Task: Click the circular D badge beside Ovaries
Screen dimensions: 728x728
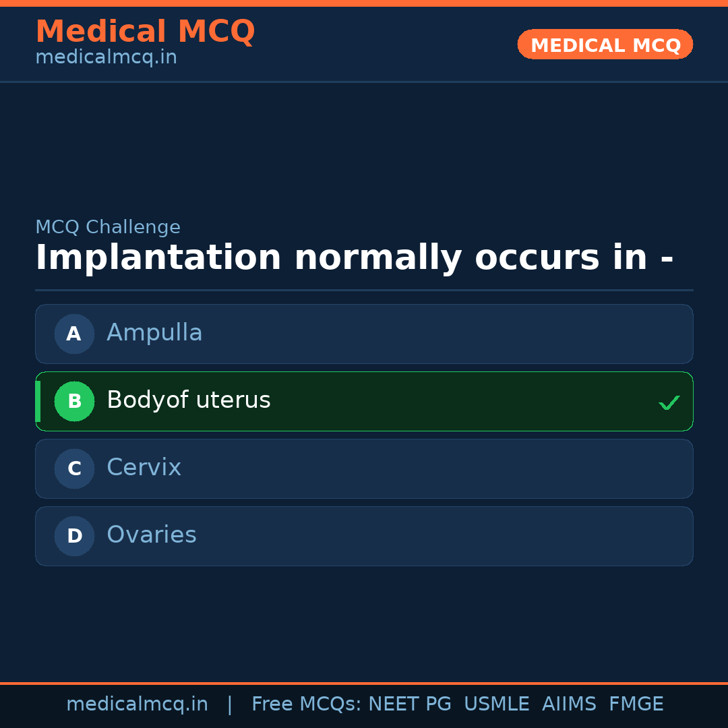Action: click(x=74, y=536)
